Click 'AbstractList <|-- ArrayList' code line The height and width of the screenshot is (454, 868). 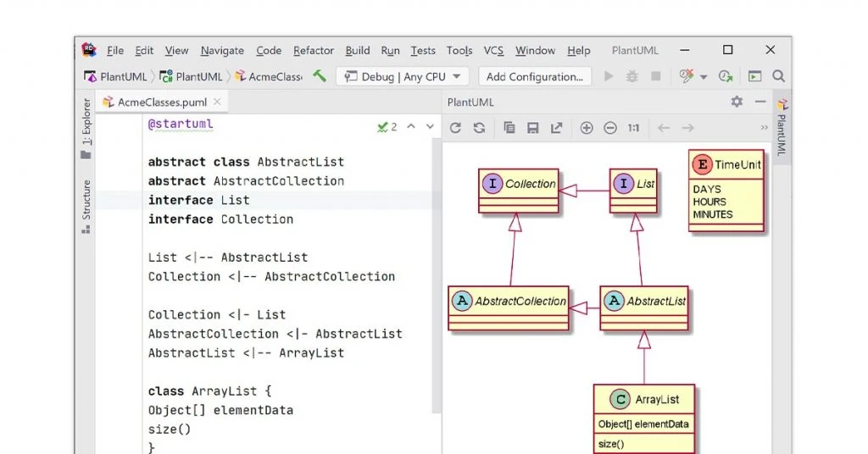click(246, 353)
